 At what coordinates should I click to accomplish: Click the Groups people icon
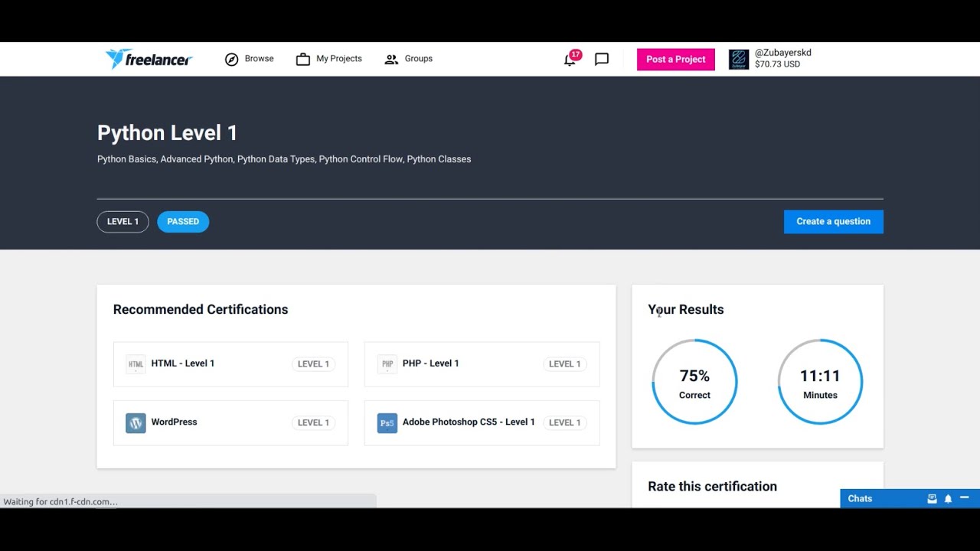point(391,59)
